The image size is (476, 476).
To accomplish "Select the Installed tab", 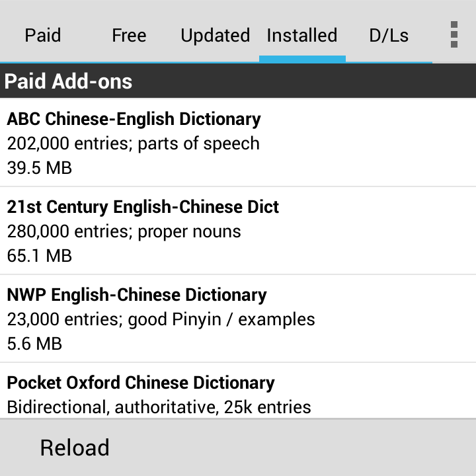I will (x=302, y=35).
